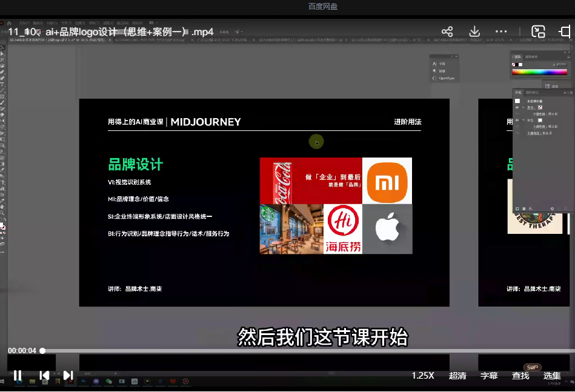Select the Illustrator Selection tool arrow
Image resolution: width=575 pixels, height=392 pixels.
(x=2, y=47)
